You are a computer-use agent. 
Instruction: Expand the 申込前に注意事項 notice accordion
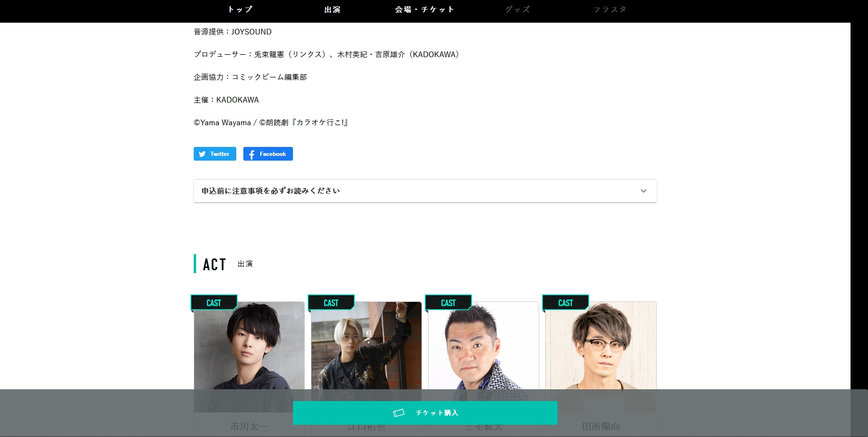point(425,191)
